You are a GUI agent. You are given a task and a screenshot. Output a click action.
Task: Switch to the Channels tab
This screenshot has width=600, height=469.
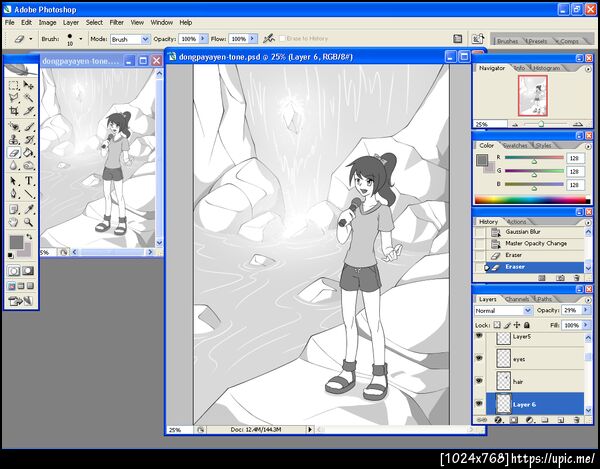click(517, 299)
